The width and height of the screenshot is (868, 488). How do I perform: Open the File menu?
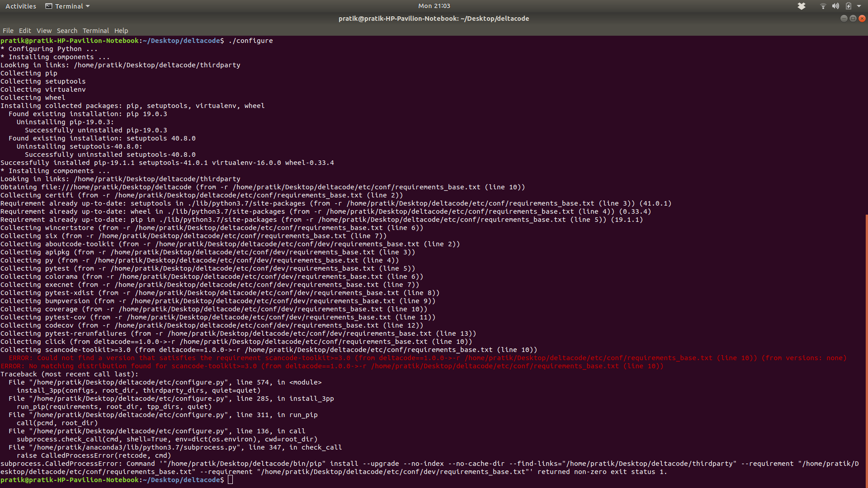click(8, 31)
